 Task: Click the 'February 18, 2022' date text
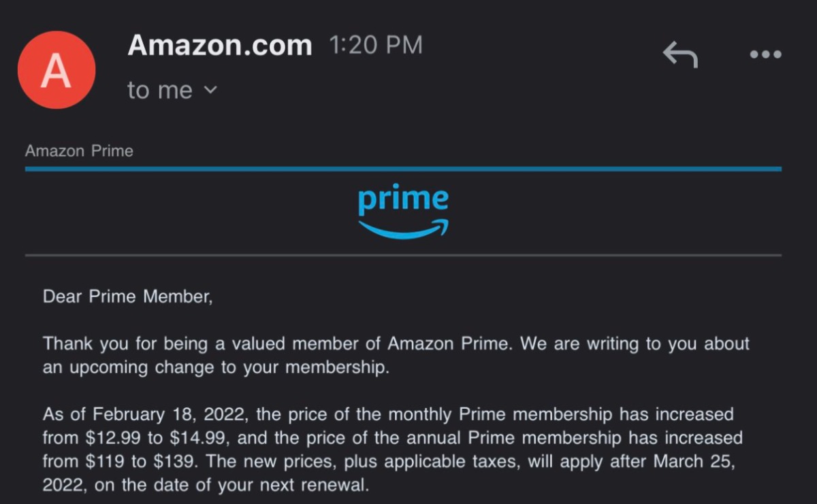[170, 414]
